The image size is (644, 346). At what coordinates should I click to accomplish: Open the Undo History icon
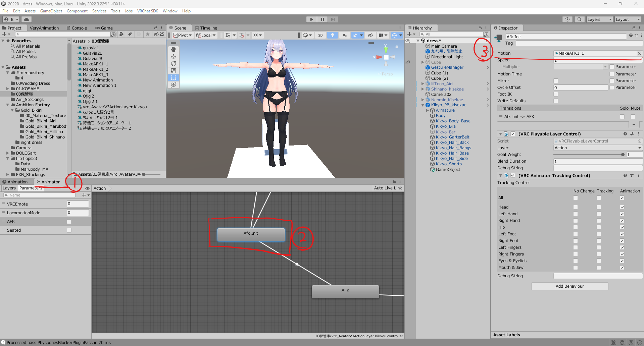click(567, 19)
